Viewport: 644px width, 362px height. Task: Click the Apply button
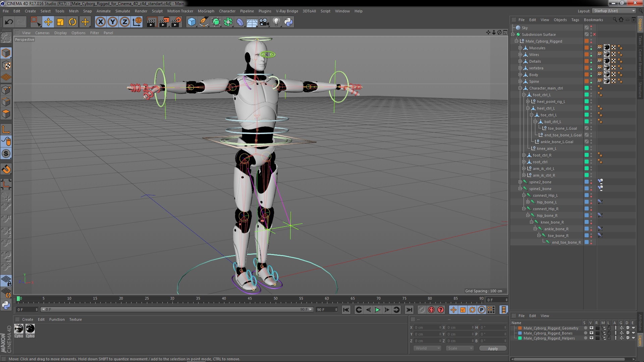point(493,349)
